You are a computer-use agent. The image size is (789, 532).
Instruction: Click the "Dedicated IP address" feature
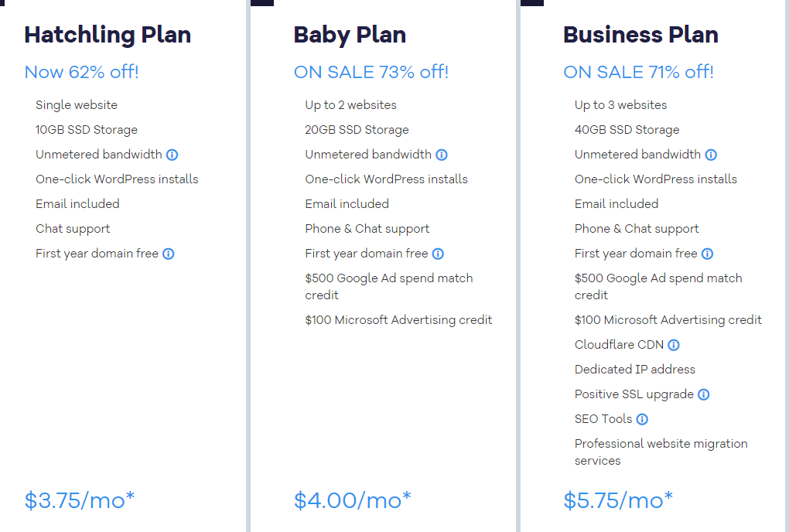[635, 370]
